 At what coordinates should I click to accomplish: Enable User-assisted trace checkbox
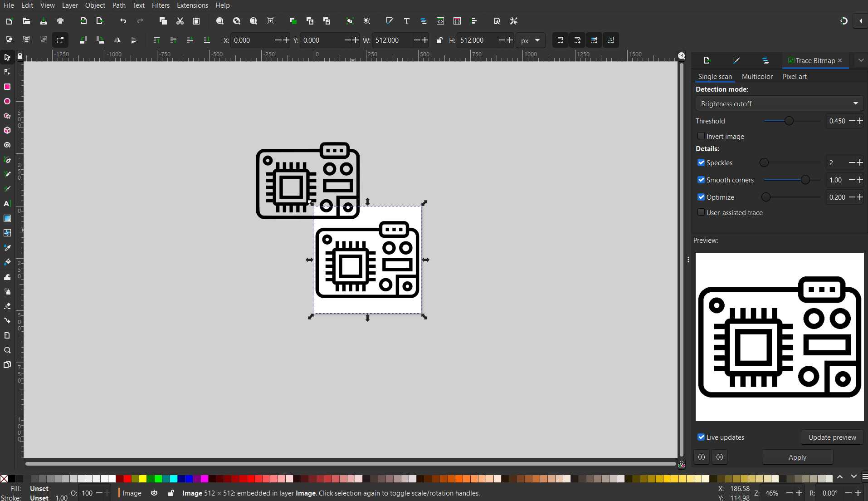click(701, 212)
